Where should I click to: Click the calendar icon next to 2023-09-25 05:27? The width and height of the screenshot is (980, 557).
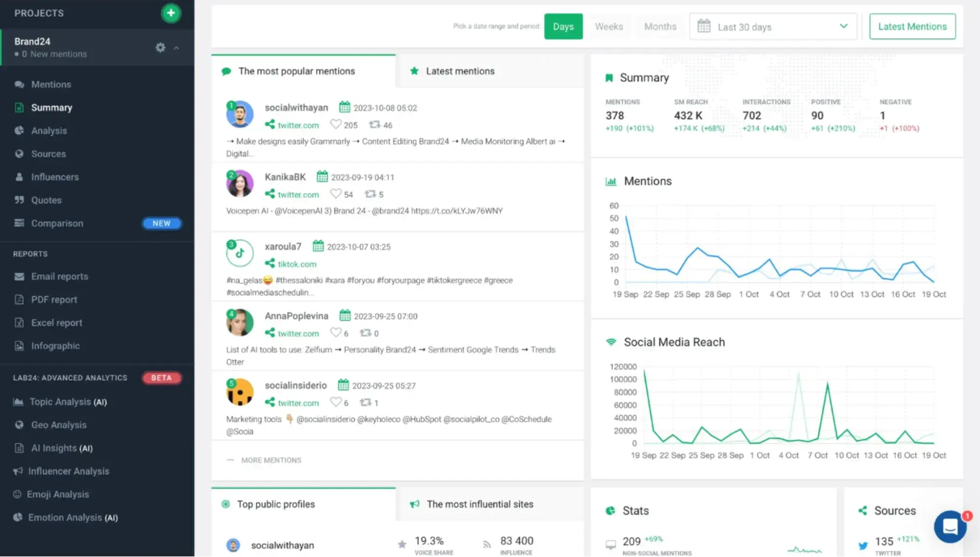point(343,385)
